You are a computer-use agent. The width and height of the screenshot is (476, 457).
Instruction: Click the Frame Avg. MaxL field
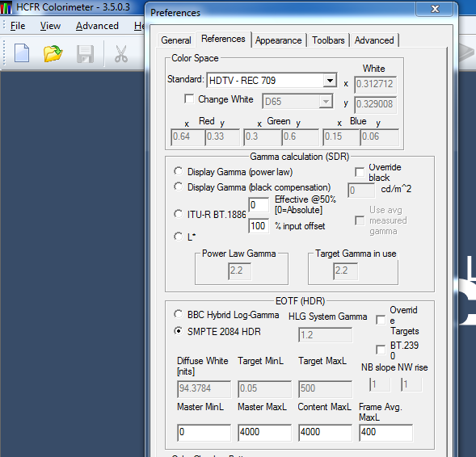[385, 433]
